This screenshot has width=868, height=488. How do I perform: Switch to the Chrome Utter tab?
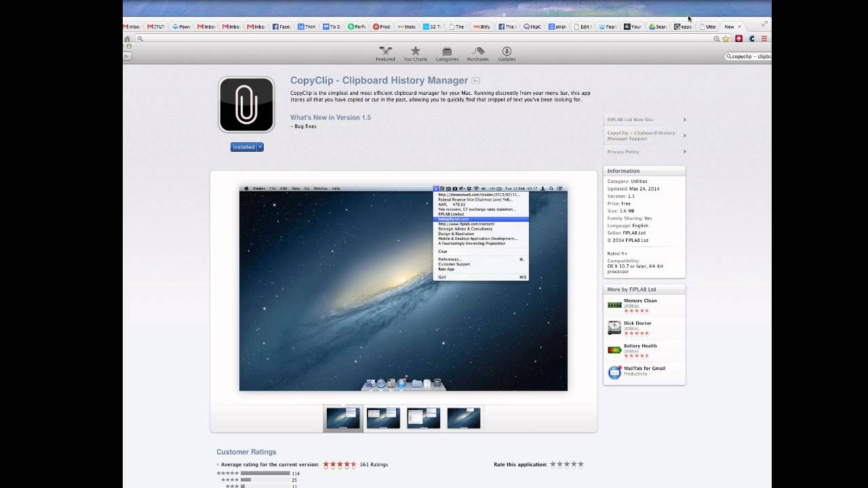[x=708, y=26]
